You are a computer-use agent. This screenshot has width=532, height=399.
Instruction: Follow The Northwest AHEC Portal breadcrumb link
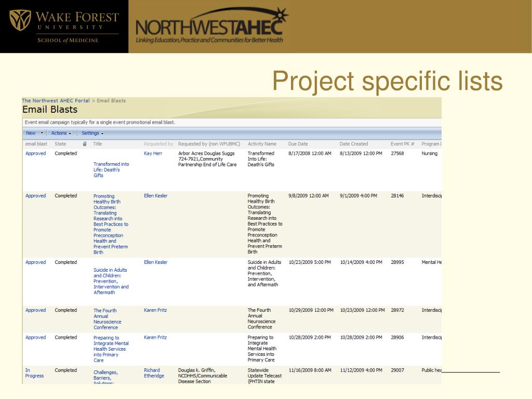point(56,101)
